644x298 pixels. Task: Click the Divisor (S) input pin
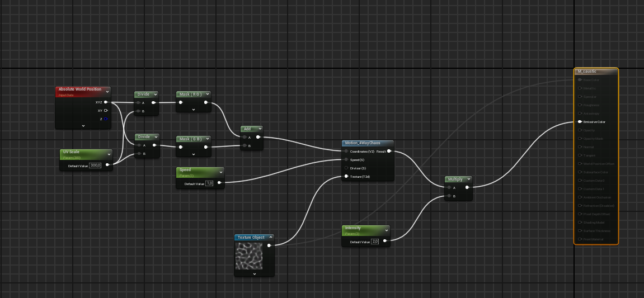(346, 168)
